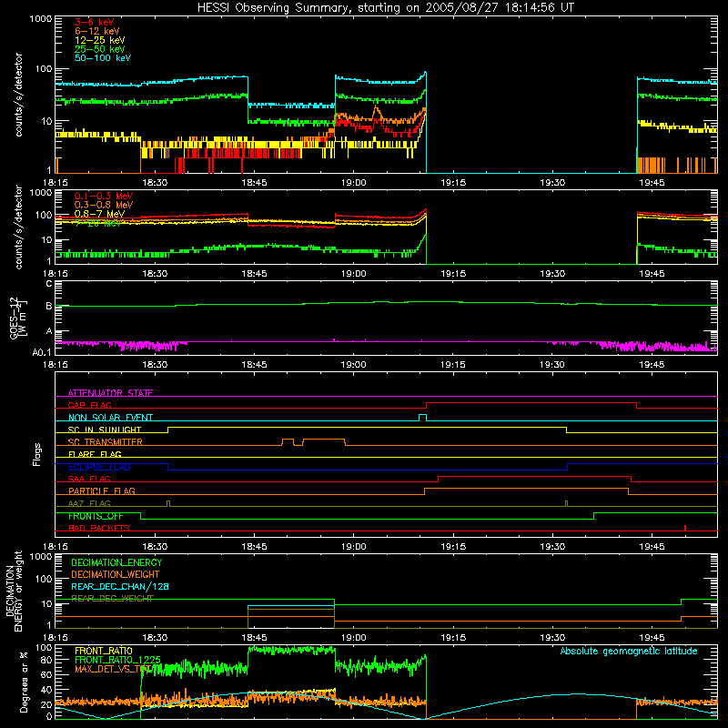
Task: Select the SAA_FLAG label
Action: (x=89, y=479)
